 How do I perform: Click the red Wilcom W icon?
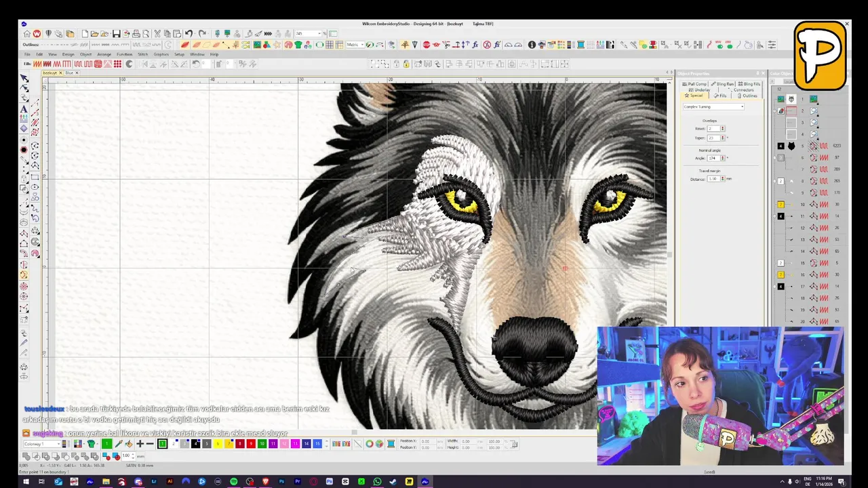point(37,34)
